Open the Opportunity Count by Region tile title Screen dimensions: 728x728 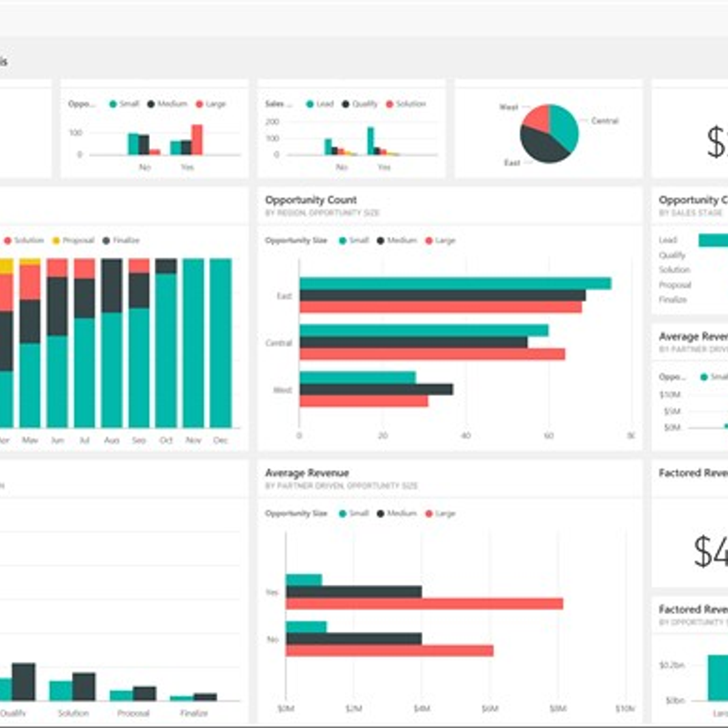pos(311,200)
